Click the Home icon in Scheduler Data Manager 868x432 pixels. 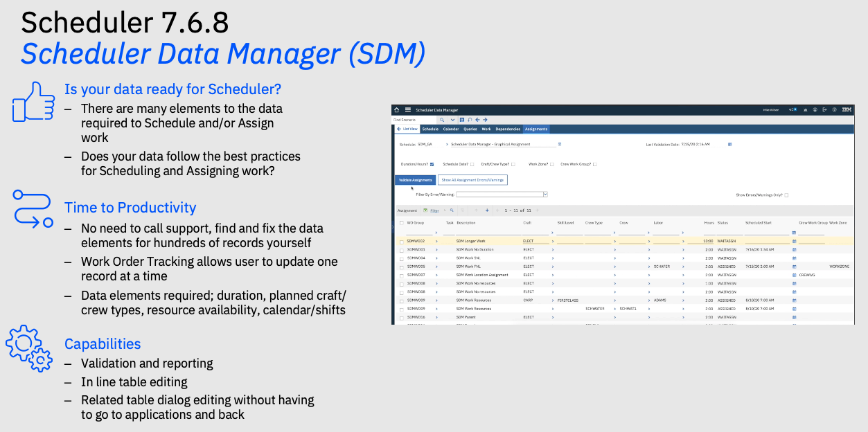397,110
